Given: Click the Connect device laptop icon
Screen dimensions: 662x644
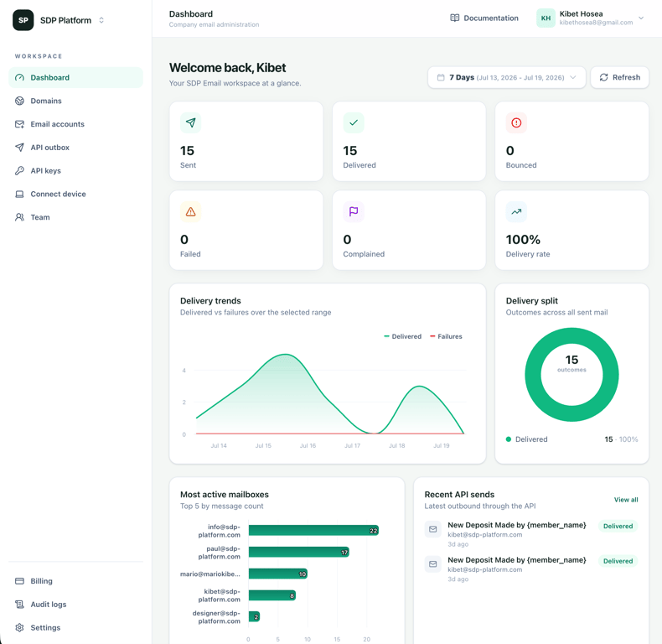Looking at the screenshot, I should click(x=19, y=194).
